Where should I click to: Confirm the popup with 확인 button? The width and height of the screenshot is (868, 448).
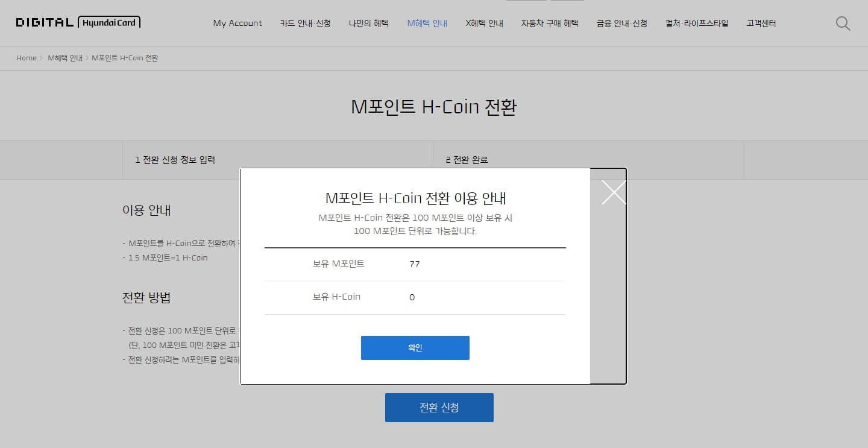[x=415, y=348]
